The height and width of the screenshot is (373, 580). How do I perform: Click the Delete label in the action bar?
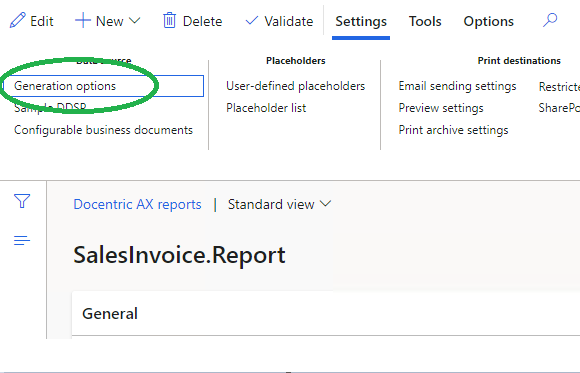point(202,21)
